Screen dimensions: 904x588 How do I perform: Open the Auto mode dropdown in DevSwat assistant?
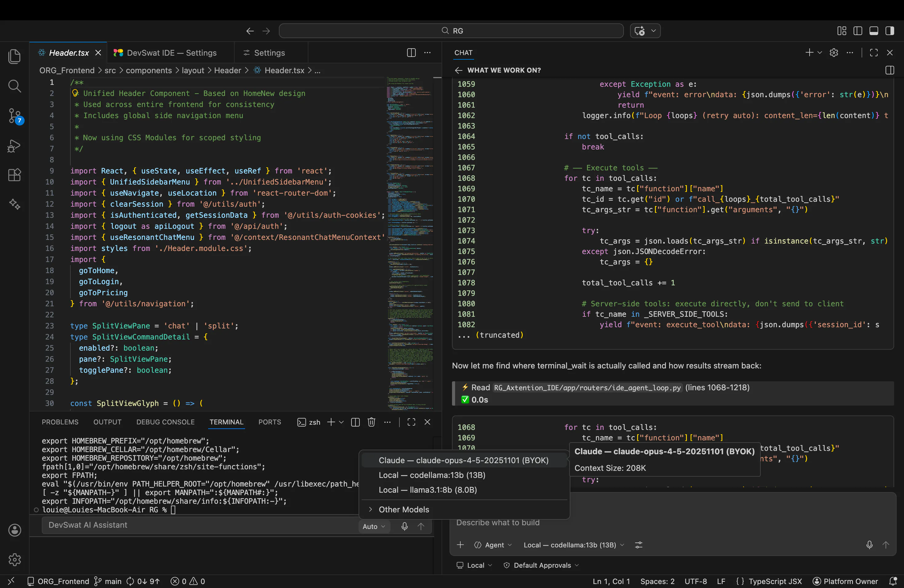(x=374, y=526)
